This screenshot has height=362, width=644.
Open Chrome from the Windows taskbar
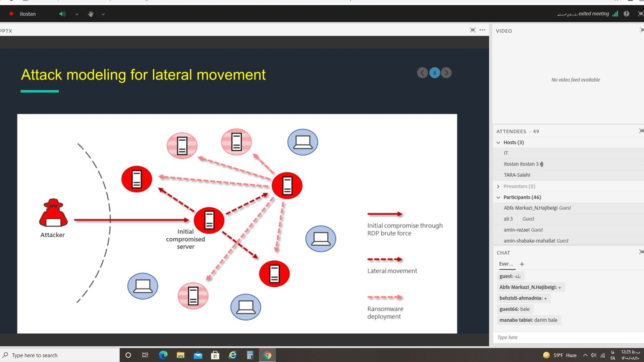[267, 355]
